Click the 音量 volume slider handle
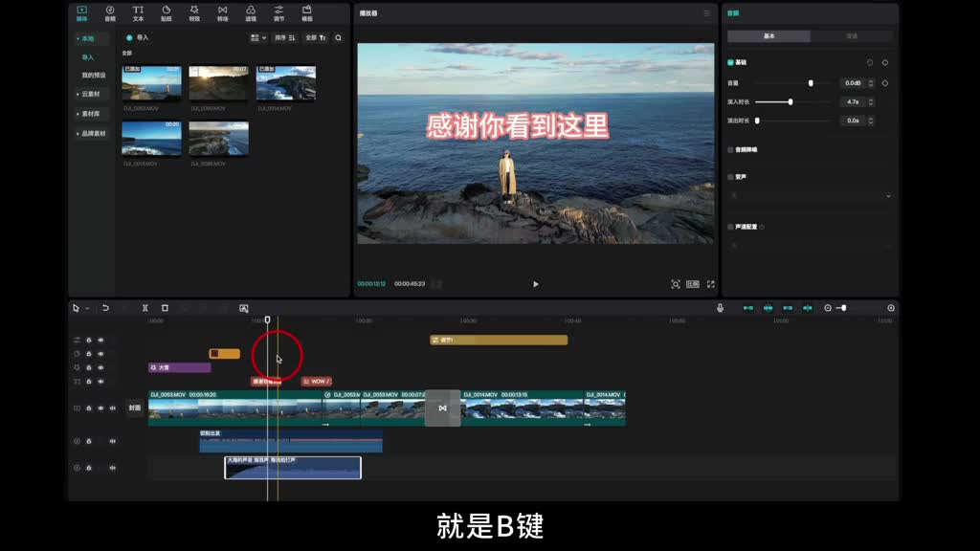Viewport: 980px width, 551px height. 811,83
